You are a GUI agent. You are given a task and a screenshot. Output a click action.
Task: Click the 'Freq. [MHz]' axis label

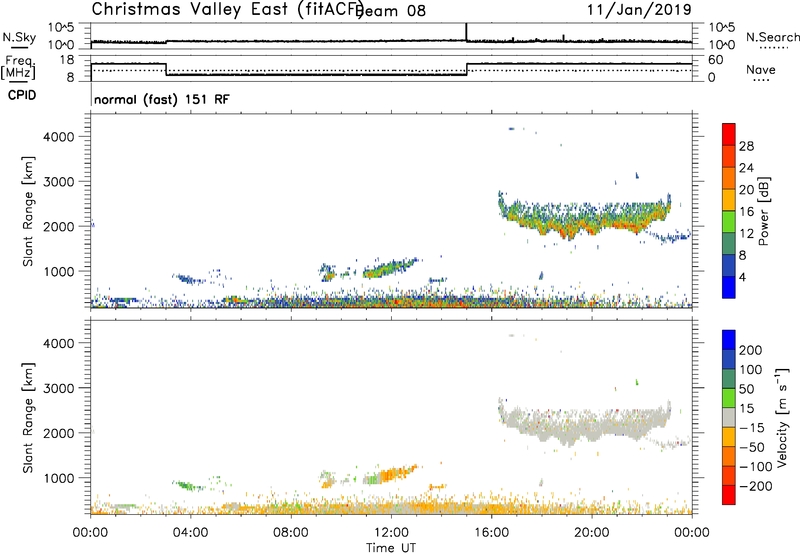pos(19,68)
